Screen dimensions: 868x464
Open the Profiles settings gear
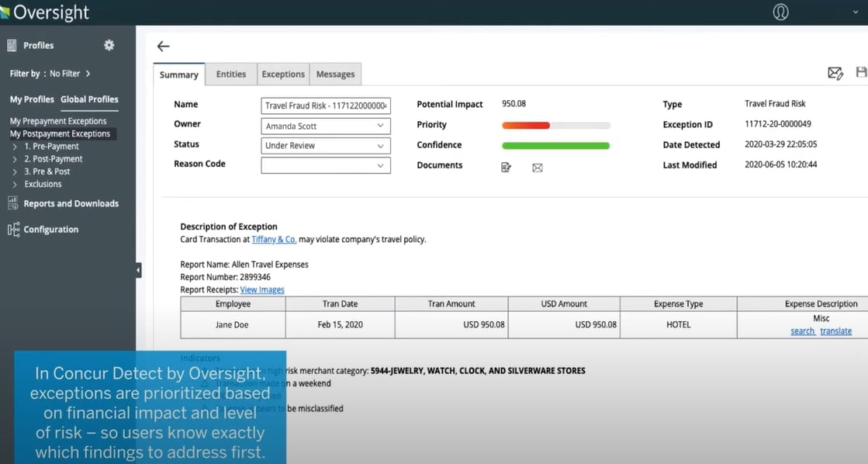(x=109, y=46)
